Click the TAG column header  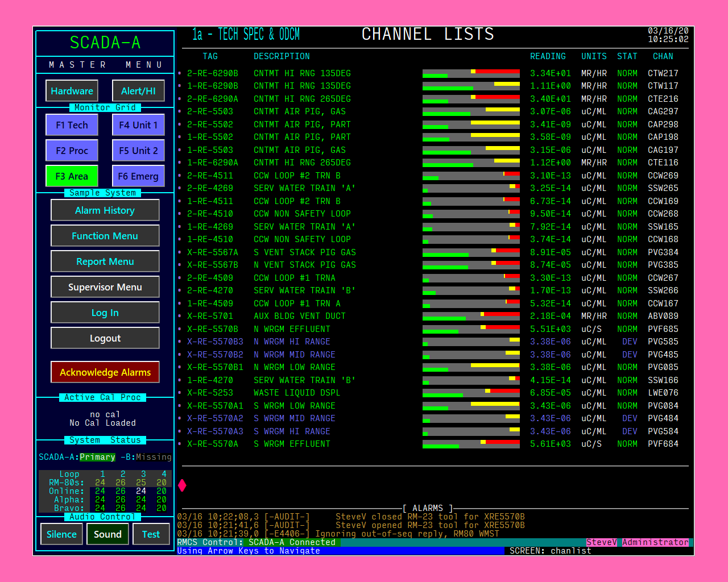click(x=210, y=56)
